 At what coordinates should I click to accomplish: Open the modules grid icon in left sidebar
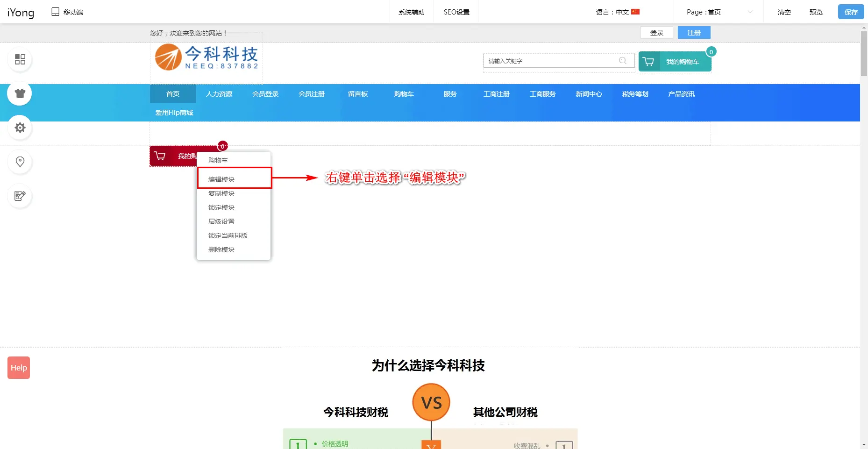20,59
